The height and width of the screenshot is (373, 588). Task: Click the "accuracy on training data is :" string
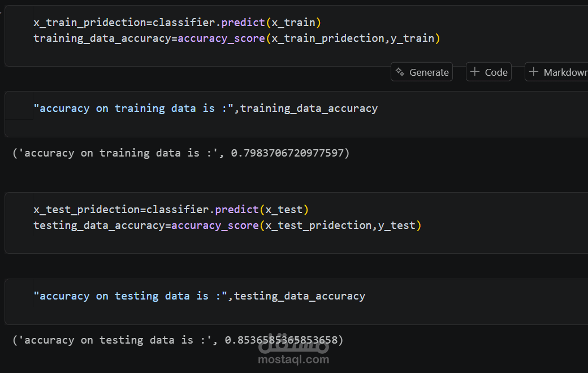click(x=134, y=108)
